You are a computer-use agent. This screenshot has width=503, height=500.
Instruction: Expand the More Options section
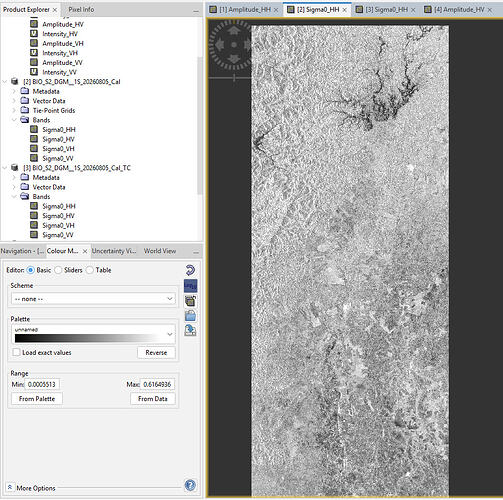[10, 488]
